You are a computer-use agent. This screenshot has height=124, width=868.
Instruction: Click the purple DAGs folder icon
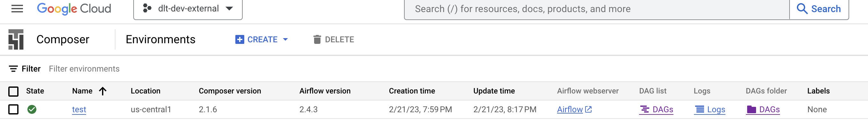click(751, 109)
